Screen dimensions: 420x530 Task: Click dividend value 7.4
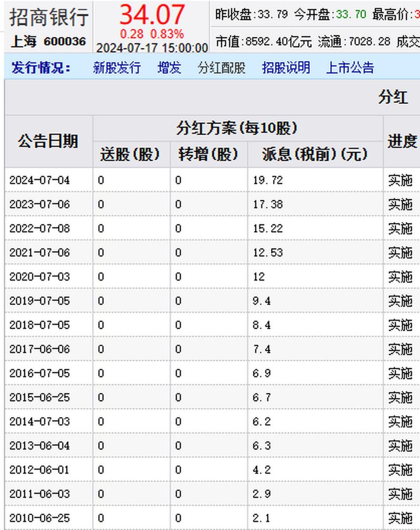261,349
